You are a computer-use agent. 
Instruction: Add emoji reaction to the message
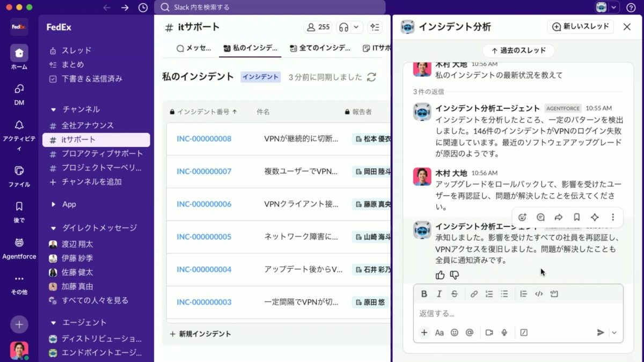[522, 217]
